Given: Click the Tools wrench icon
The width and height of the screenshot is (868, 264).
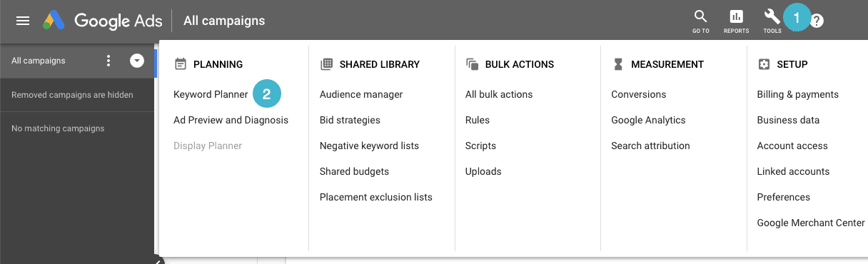Looking at the screenshot, I should click(x=772, y=20).
